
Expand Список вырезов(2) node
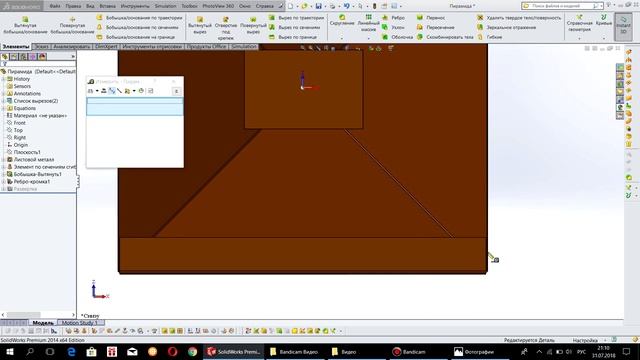coord(4,101)
